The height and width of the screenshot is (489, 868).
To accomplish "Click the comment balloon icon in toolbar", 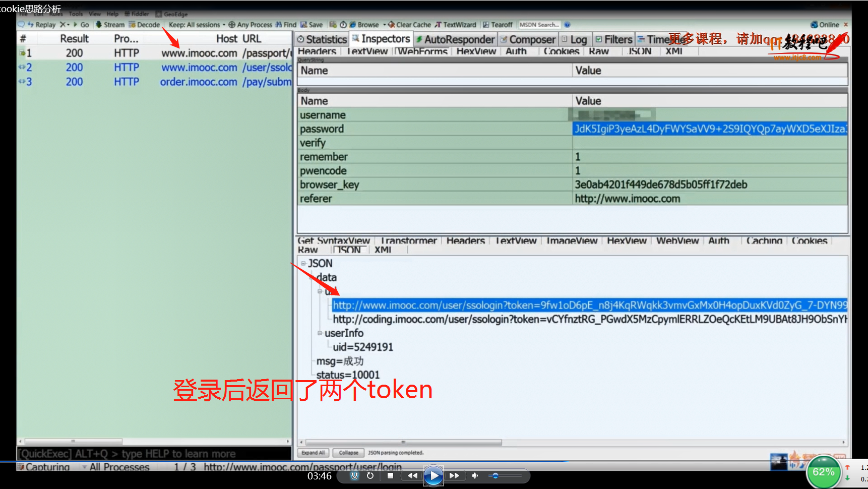I will point(21,24).
